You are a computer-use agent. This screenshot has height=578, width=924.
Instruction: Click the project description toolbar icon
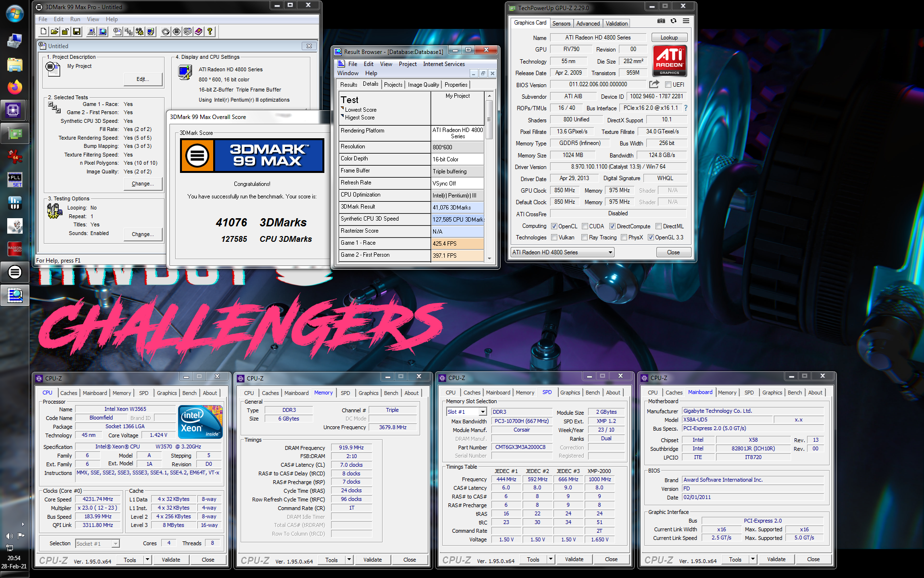117,32
